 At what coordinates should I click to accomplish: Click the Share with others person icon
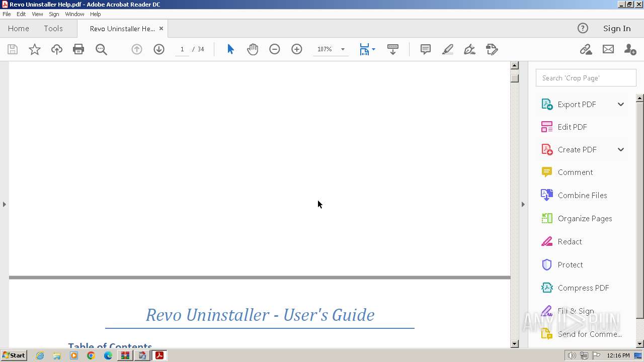pos(630,49)
